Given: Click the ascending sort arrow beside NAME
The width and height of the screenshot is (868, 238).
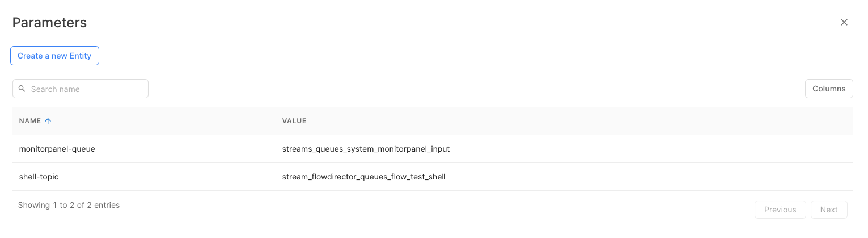Looking at the screenshot, I should click(48, 121).
